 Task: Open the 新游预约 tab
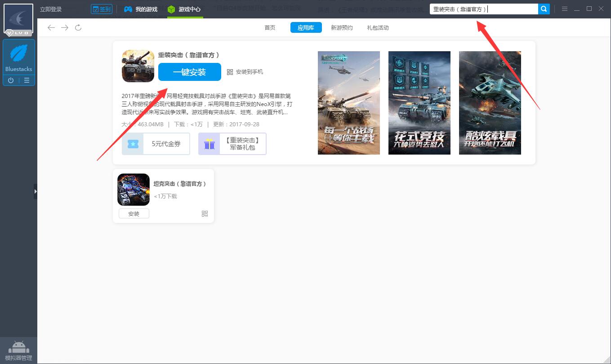[342, 28]
